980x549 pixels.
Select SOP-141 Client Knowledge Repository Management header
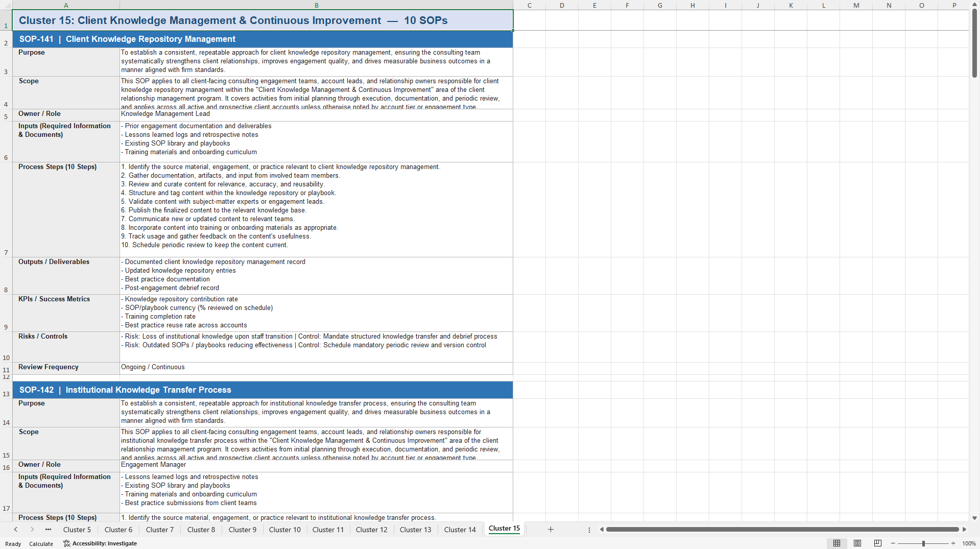click(262, 39)
